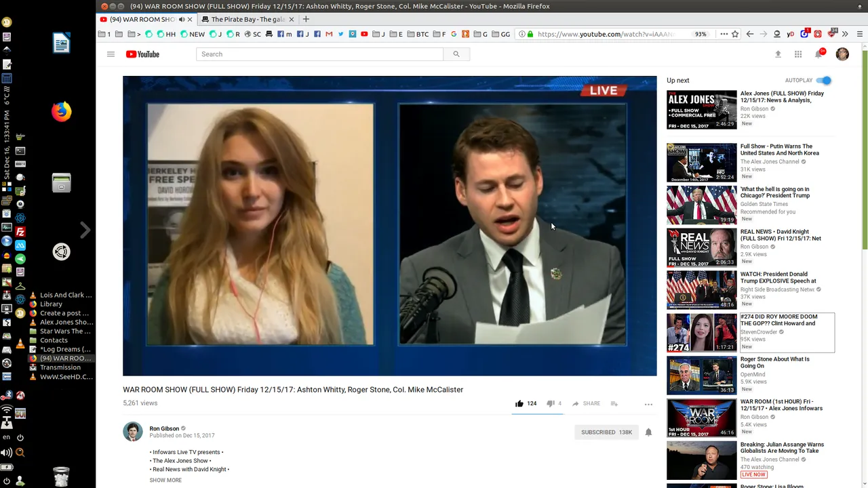Open more actions ellipsis under video
Viewport: 868px width, 488px height.
[x=648, y=404]
